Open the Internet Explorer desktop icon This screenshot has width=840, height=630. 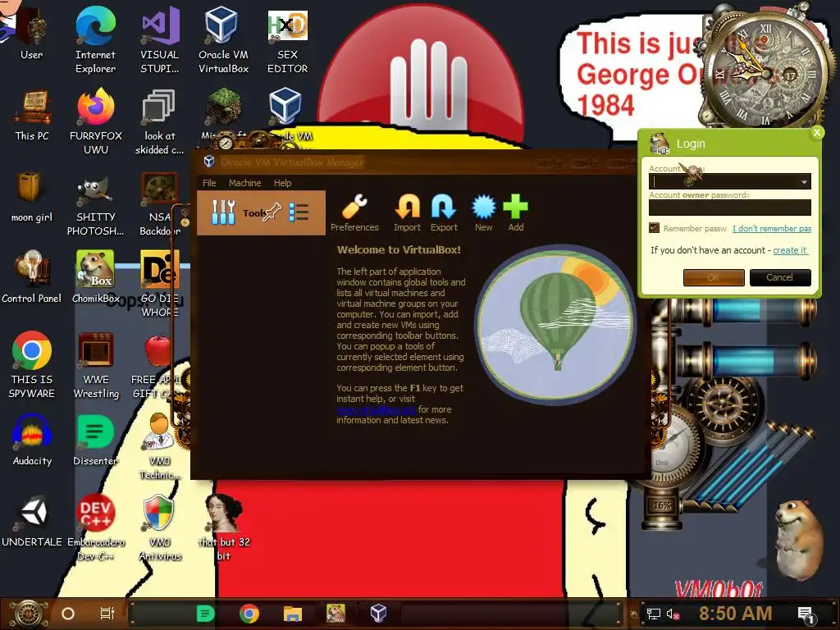[95, 40]
